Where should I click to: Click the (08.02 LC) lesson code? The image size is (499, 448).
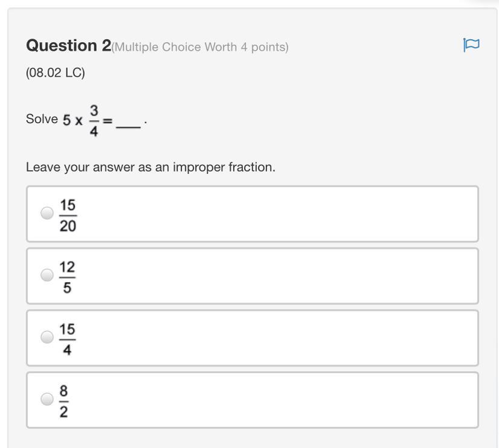pos(55,72)
